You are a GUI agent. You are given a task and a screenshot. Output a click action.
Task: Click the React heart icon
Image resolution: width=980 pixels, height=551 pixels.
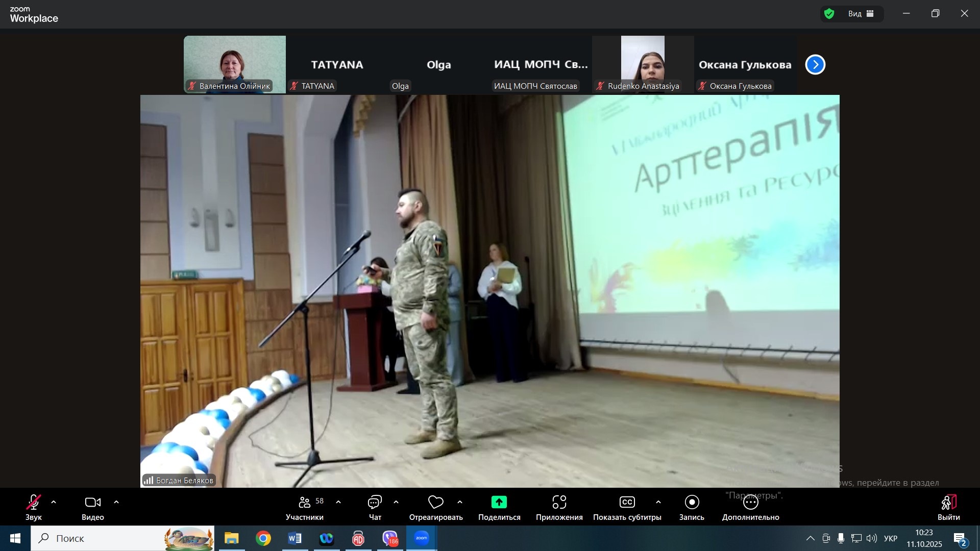pos(435,503)
